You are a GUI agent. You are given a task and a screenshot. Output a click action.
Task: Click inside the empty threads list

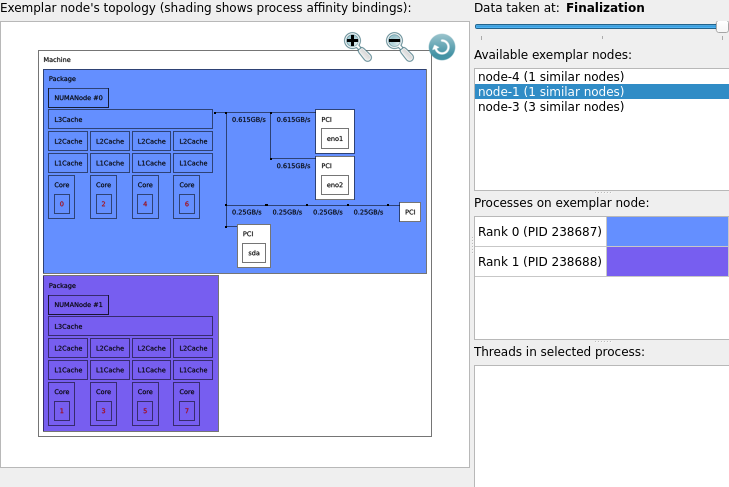click(x=600, y=425)
